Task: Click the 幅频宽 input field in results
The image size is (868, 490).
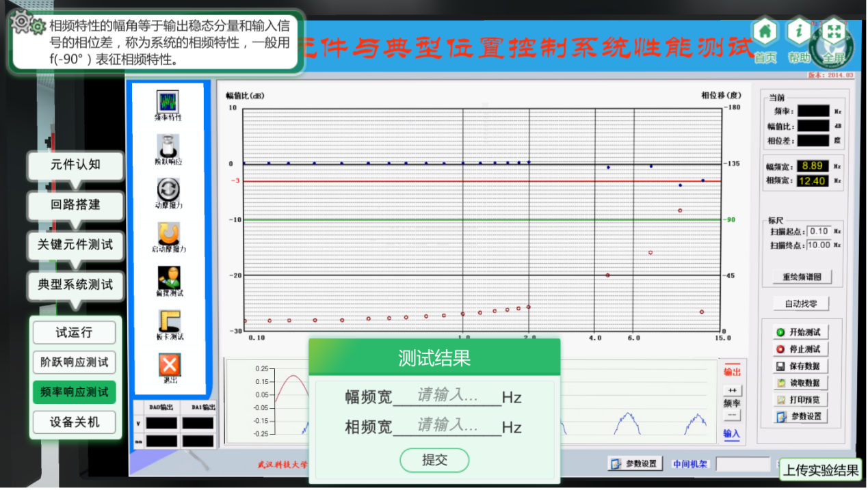Action: pyautogui.click(x=447, y=396)
